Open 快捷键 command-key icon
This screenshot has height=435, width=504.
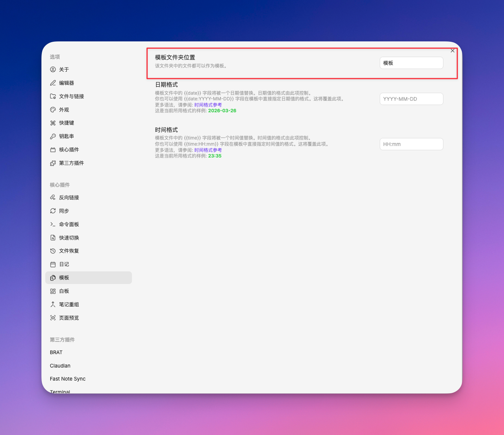click(x=53, y=123)
